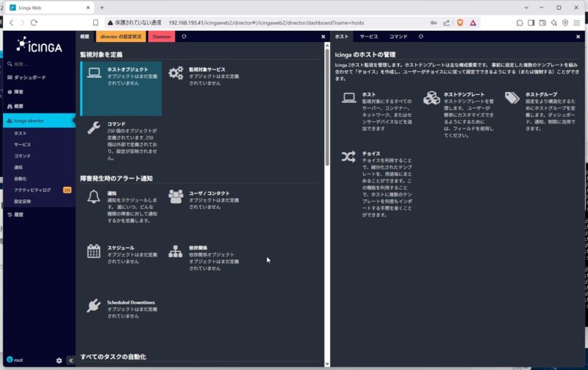This screenshot has height=370, width=588.
Task: Click the browser reload button
Action: pyautogui.click(x=34, y=23)
